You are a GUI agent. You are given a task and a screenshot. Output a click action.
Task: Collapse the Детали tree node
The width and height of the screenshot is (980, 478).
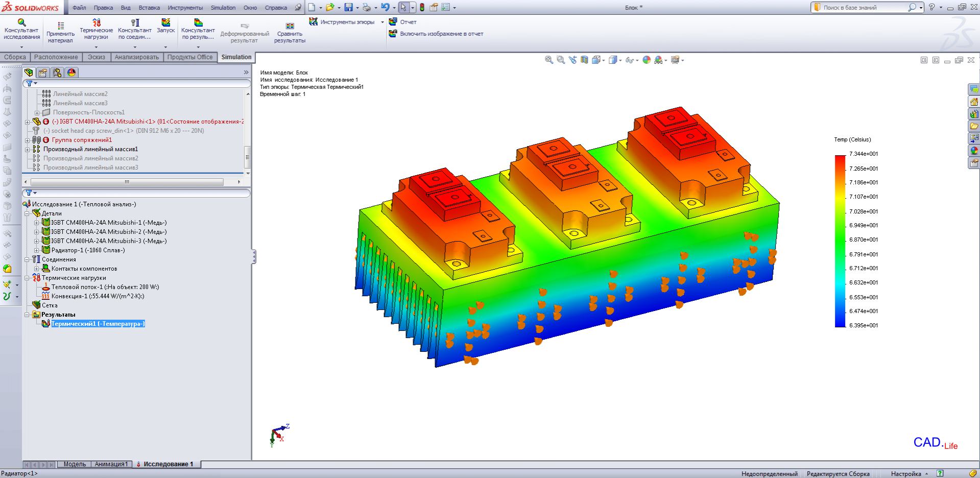tap(28, 213)
